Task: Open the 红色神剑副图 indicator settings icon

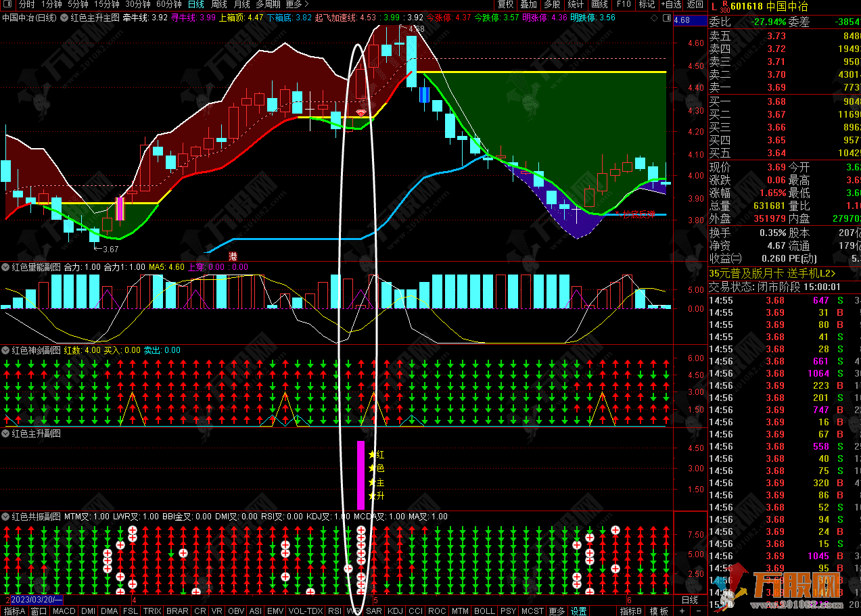Action: (x=5, y=350)
